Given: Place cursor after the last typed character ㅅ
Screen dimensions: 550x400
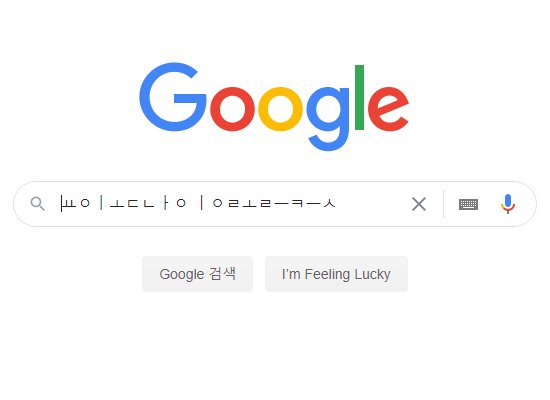Looking at the screenshot, I should 337,204.
